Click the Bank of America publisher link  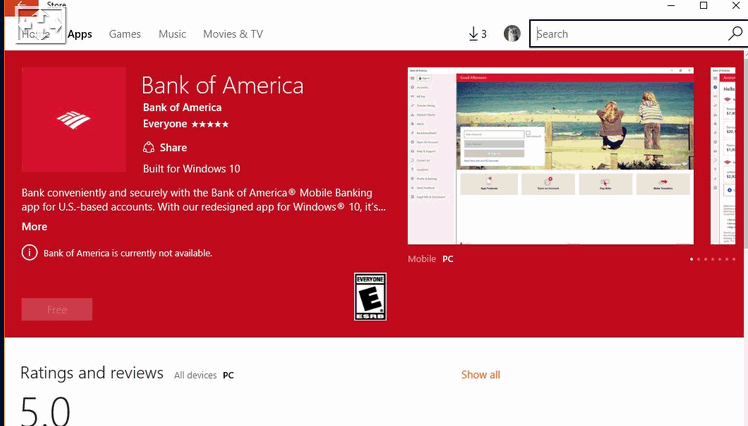182,107
